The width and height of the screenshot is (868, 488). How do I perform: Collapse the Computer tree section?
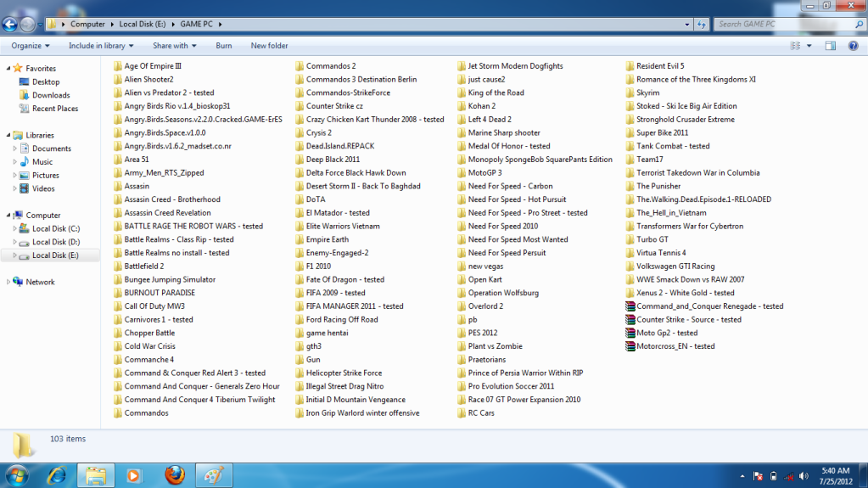[x=8, y=215]
